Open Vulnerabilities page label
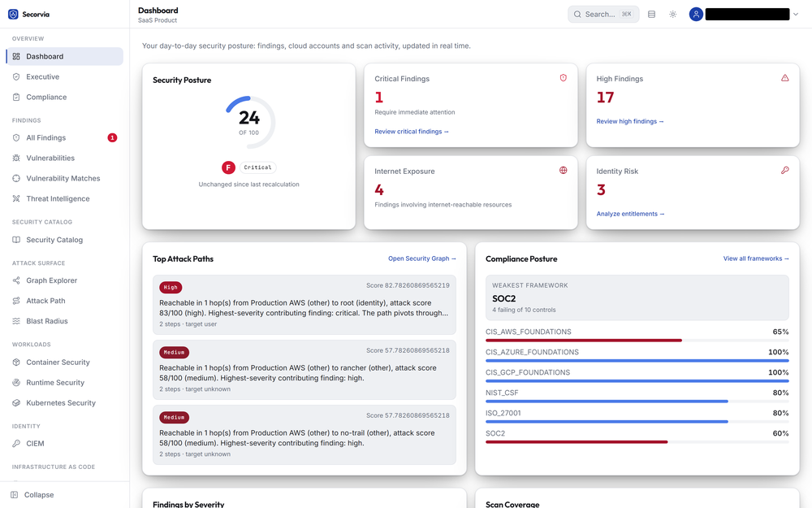This screenshot has width=812, height=508. (50, 158)
